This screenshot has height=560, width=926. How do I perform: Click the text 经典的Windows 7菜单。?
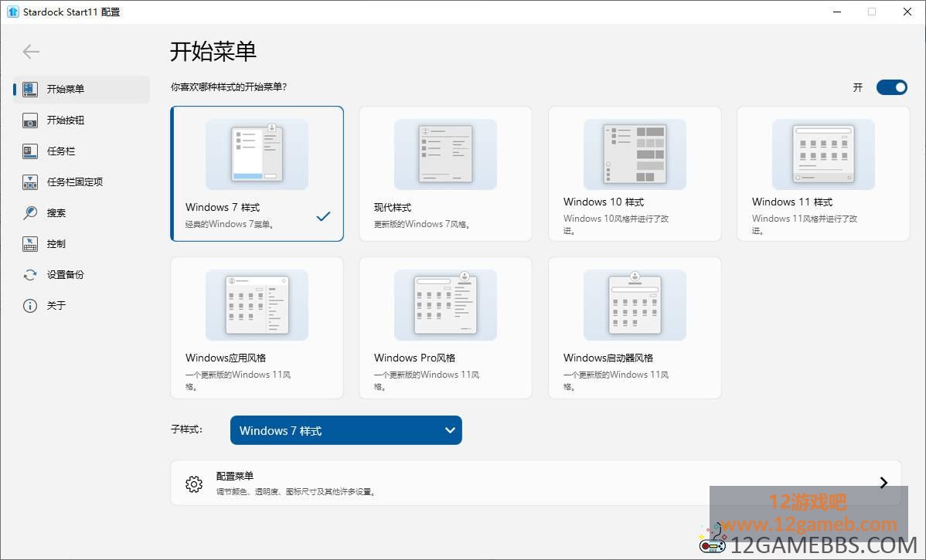tap(230, 224)
